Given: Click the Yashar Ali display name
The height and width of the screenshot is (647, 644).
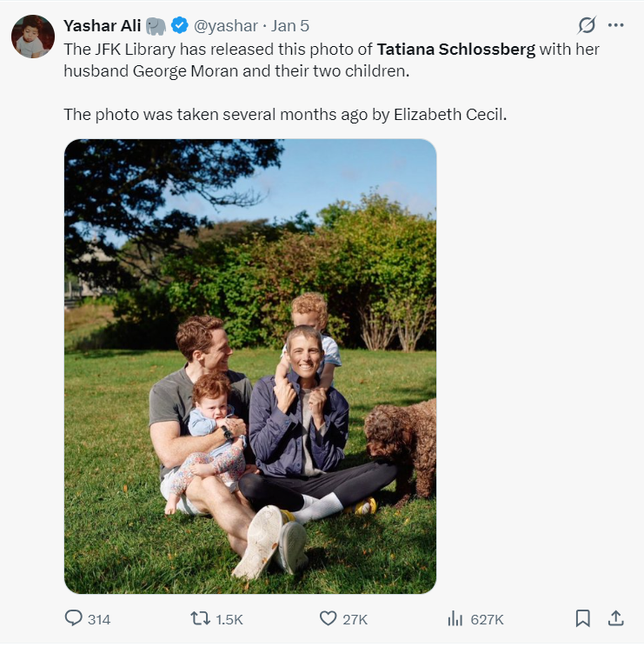Looking at the screenshot, I should (103, 25).
